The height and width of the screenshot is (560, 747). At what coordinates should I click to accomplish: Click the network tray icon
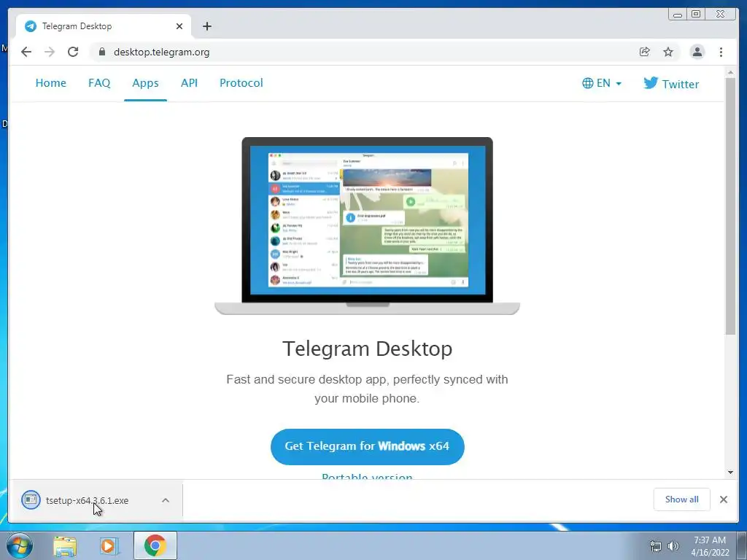(x=656, y=546)
